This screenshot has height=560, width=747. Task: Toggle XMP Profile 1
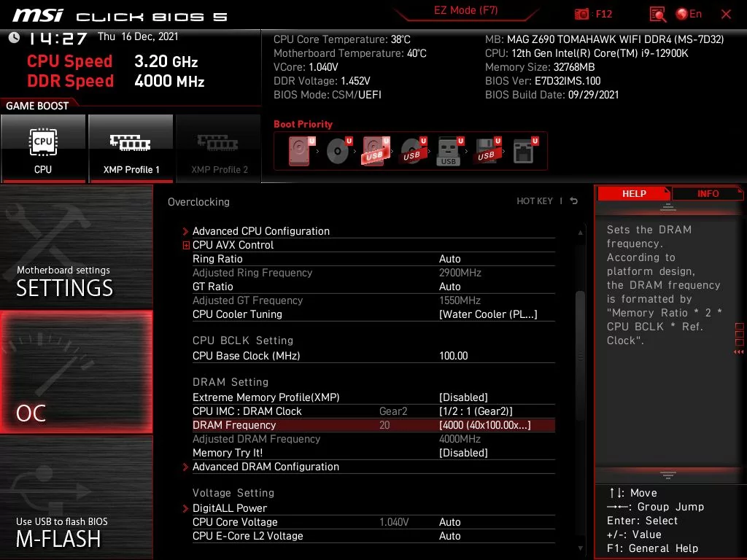[x=131, y=149]
